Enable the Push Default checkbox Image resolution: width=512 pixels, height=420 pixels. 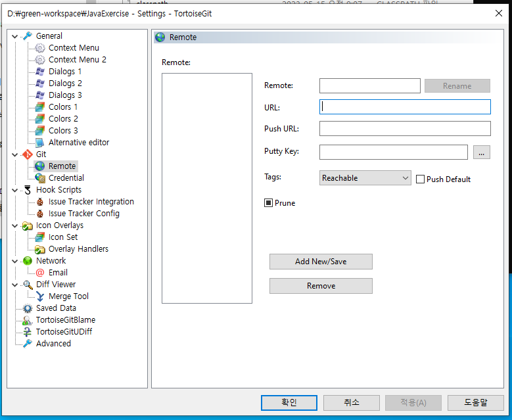pyautogui.click(x=420, y=179)
